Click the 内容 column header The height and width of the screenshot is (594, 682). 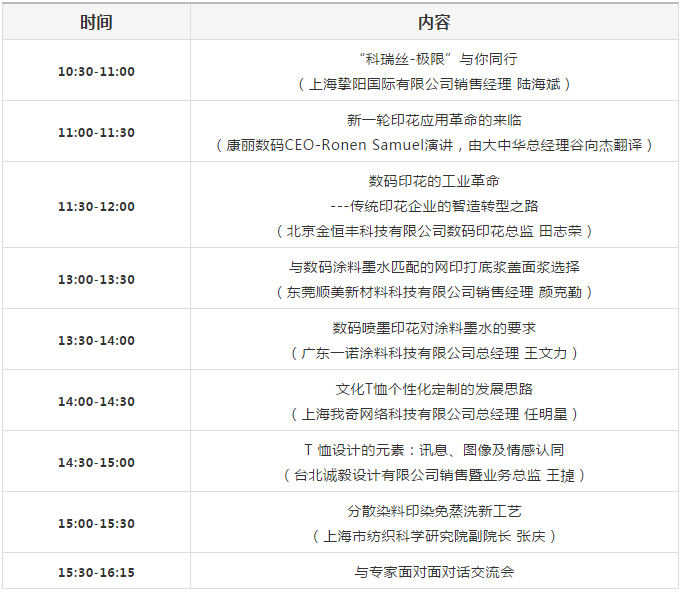point(434,22)
